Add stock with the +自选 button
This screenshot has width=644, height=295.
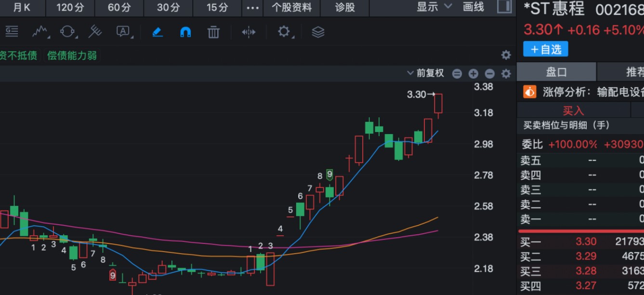pos(546,49)
